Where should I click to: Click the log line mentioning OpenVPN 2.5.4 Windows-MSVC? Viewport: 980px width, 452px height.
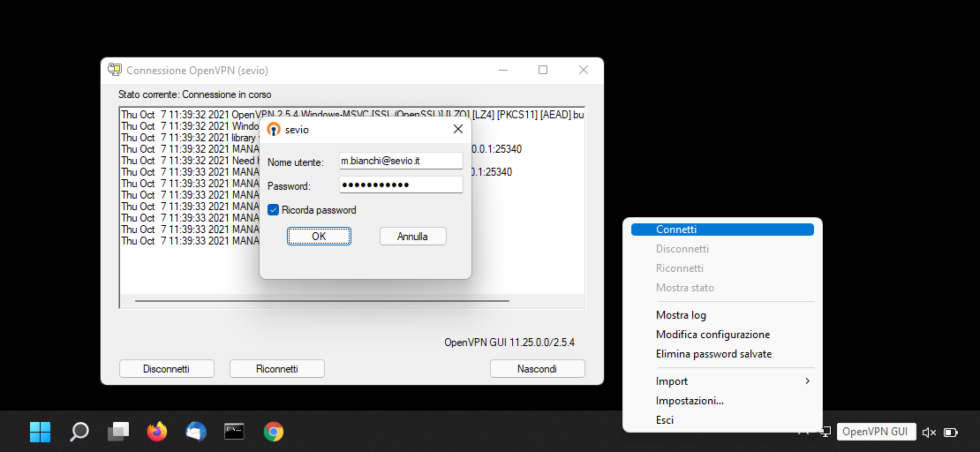point(352,115)
